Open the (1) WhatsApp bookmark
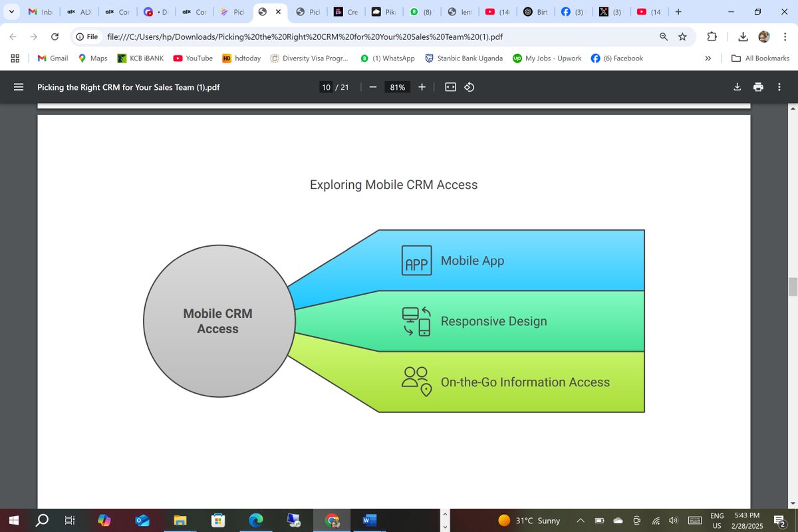Image resolution: width=798 pixels, height=532 pixels. tap(388, 58)
